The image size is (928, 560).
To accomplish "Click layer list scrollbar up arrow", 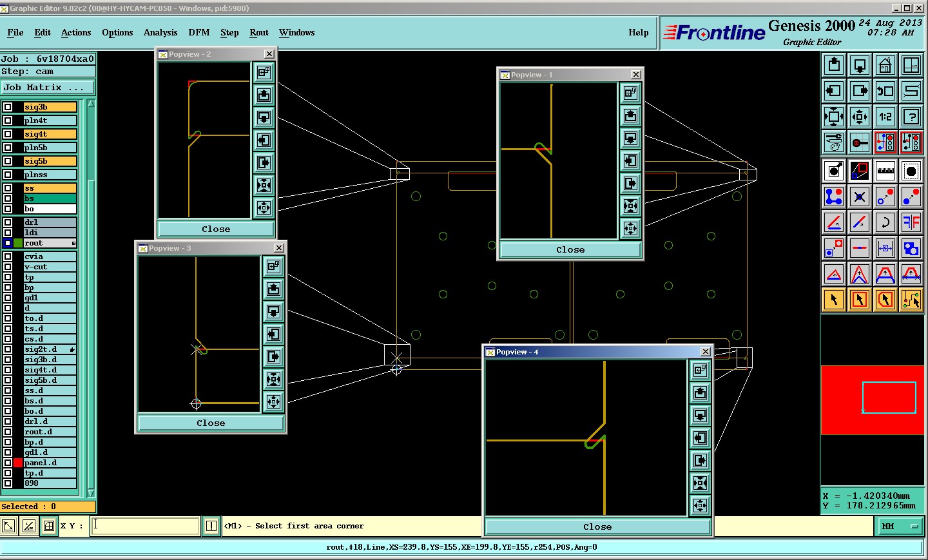I will click(91, 103).
